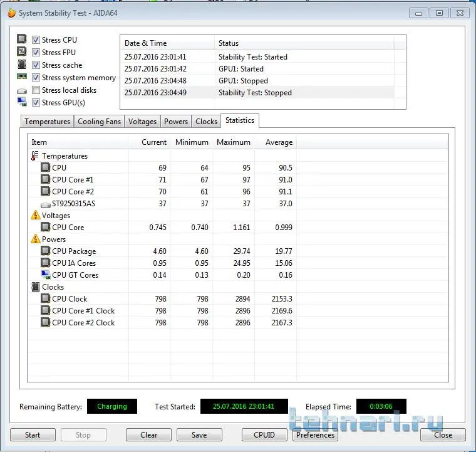Click the hard drive icon beside Stress local disks
476x452 pixels.
pos(21,91)
